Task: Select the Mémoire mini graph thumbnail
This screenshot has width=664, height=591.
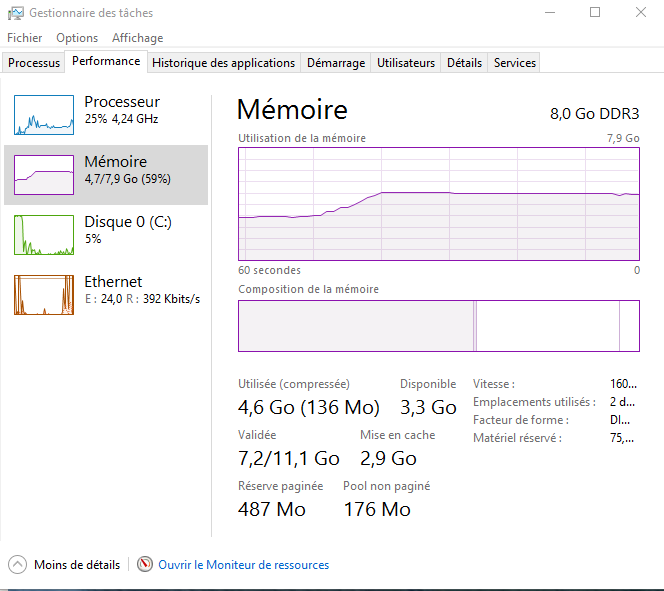Action: pos(44,175)
